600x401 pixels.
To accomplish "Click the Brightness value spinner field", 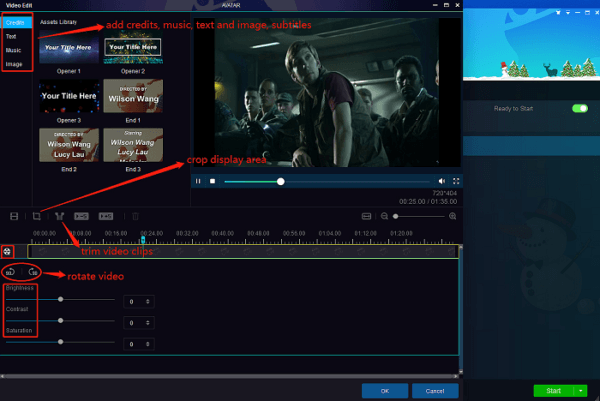I will click(139, 302).
